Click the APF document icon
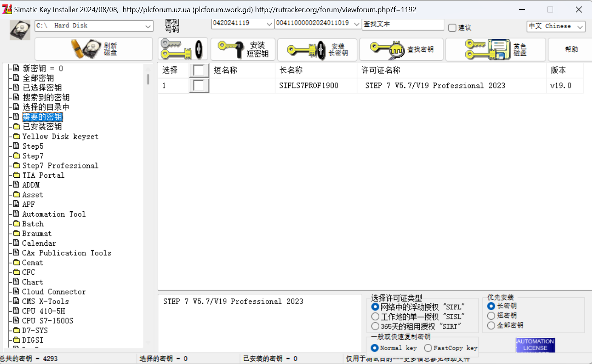 [x=16, y=204]
